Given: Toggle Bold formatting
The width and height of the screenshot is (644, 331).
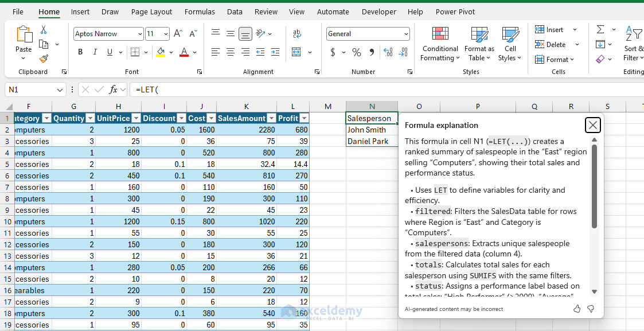Looking at the screenshot, I should click(80, 52).
